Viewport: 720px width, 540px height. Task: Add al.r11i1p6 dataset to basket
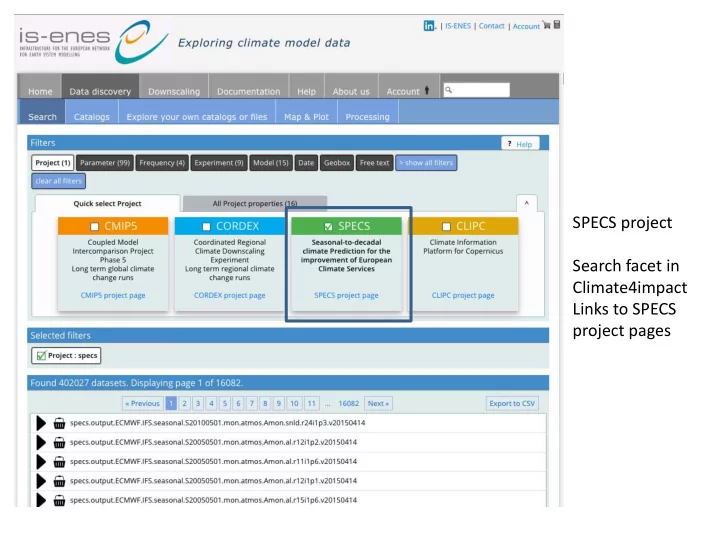[59, 461]
